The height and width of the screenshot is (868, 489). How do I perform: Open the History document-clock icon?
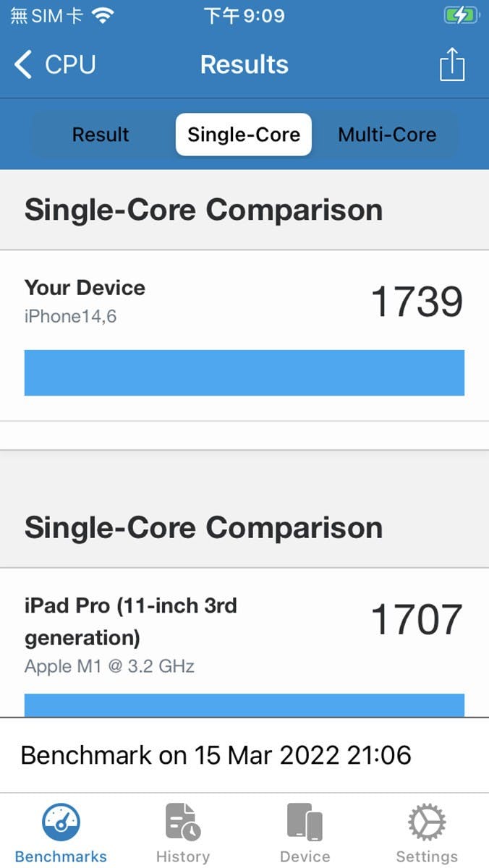point(183,822)
